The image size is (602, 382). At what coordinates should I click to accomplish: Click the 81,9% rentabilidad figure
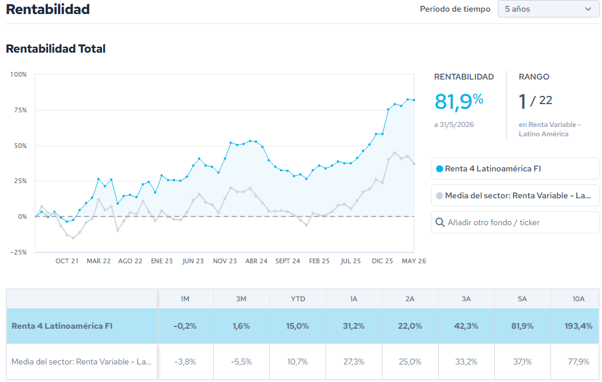tap(458, 102)
